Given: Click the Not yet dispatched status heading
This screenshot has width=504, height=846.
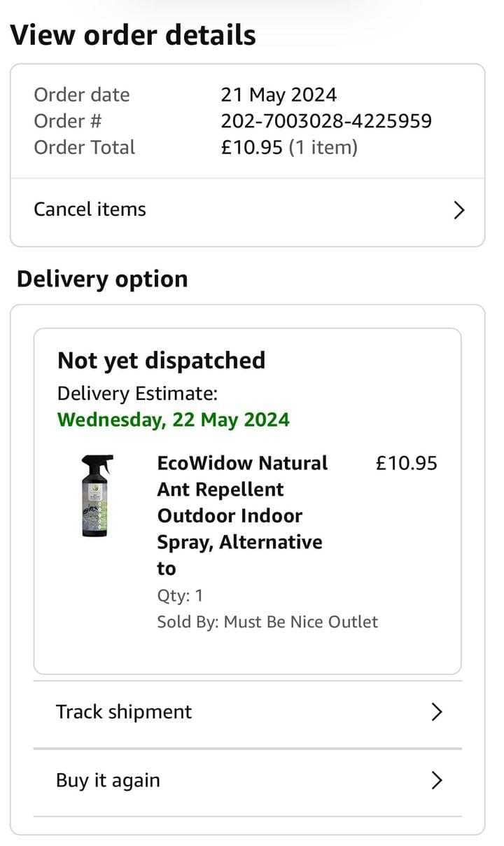Looking at the screenshot, I should (x=161, y=361).
